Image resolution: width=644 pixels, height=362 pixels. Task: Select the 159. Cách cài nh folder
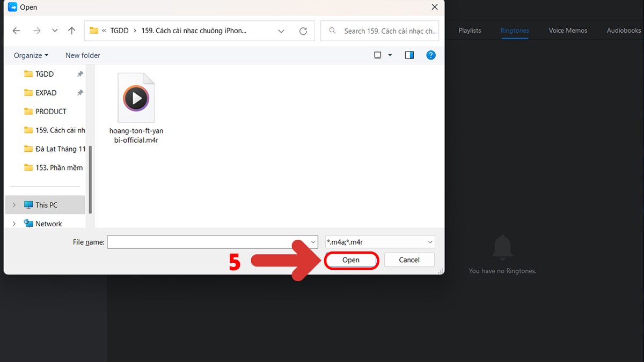(x=55, y=130)
